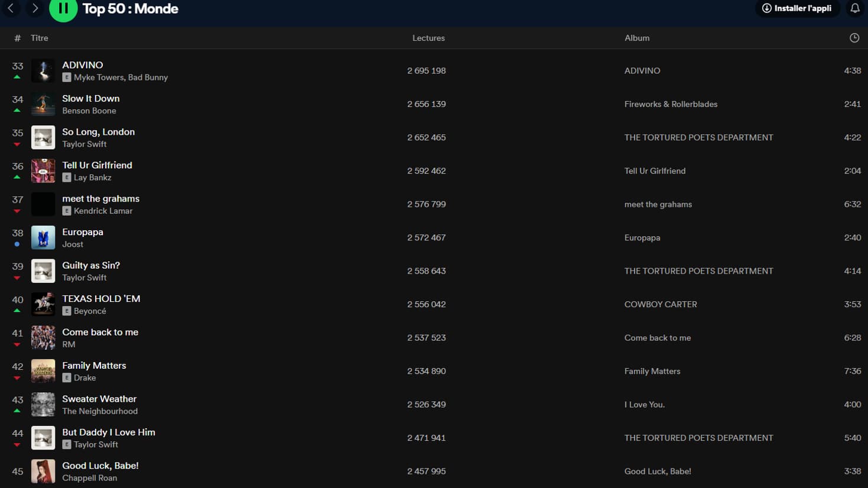Viewport: 868px width, 488px height.
Task: Open artist Beyoncé
Action: coord(90,311)
